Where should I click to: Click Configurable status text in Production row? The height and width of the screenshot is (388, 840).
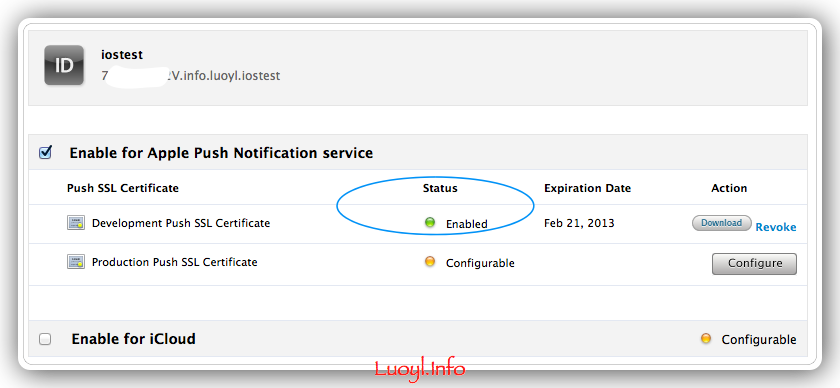480,263
